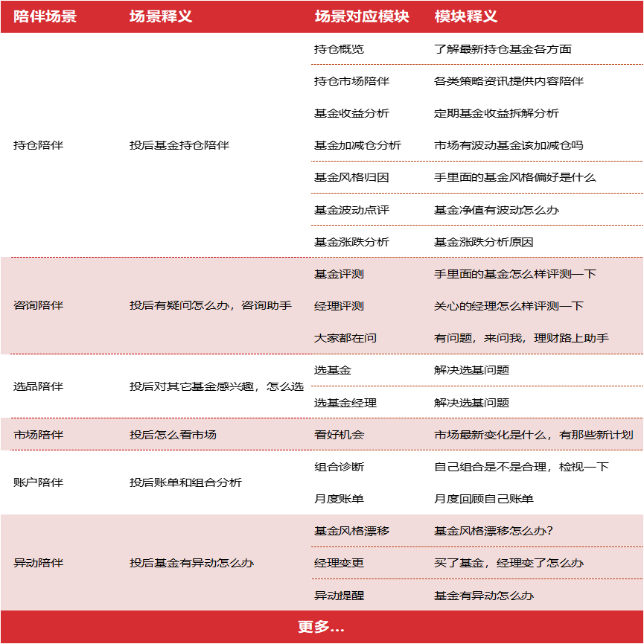This screenshot has height=644, width=644.
Task: Click 投后基金有异动怎么办 description
Action: [192, 563]
